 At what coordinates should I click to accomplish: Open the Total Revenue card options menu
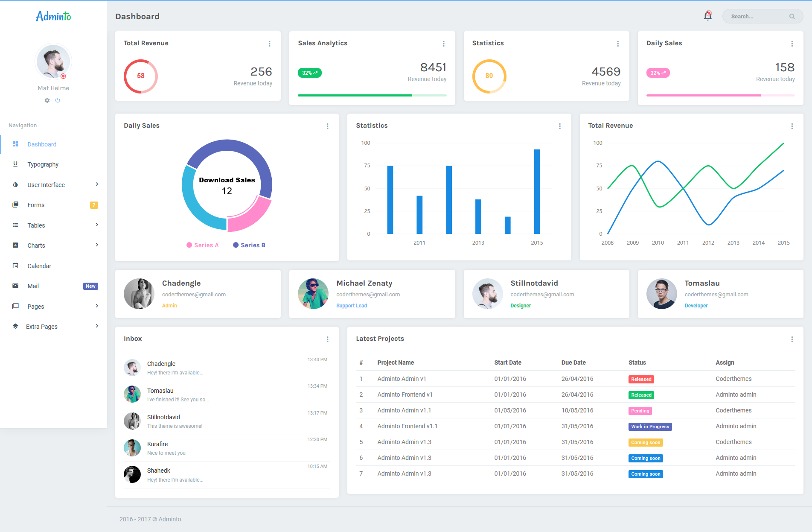point(270,43)
